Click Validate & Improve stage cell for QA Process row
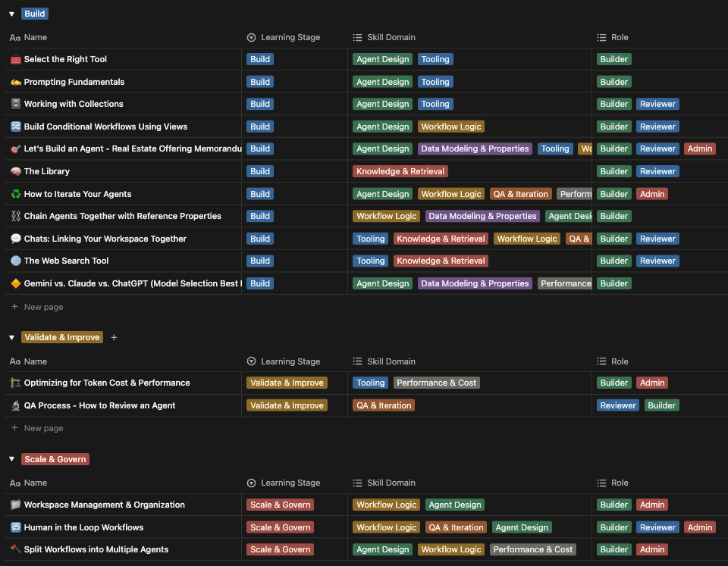Viewport: 728px width, 566px height. tap(287, 405)
